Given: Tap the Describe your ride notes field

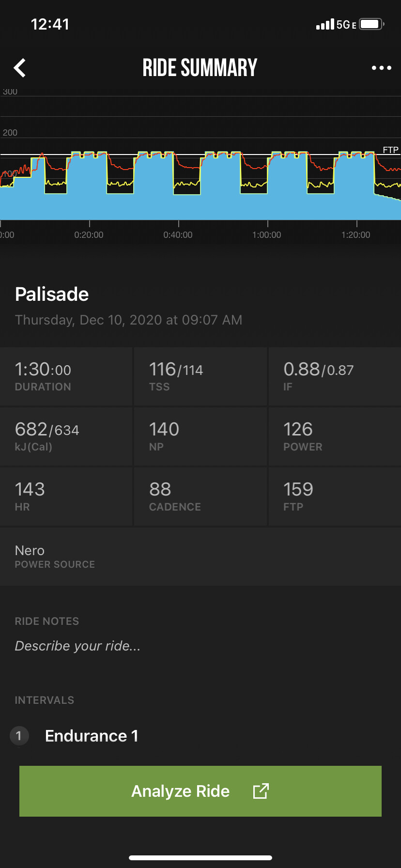Looking at the screenshot, I should [77, 646].
